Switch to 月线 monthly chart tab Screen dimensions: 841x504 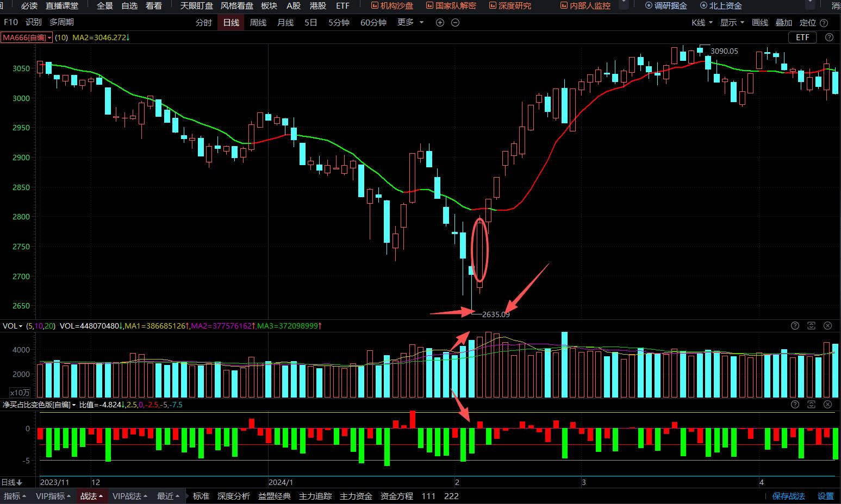(x=285, y=22)
